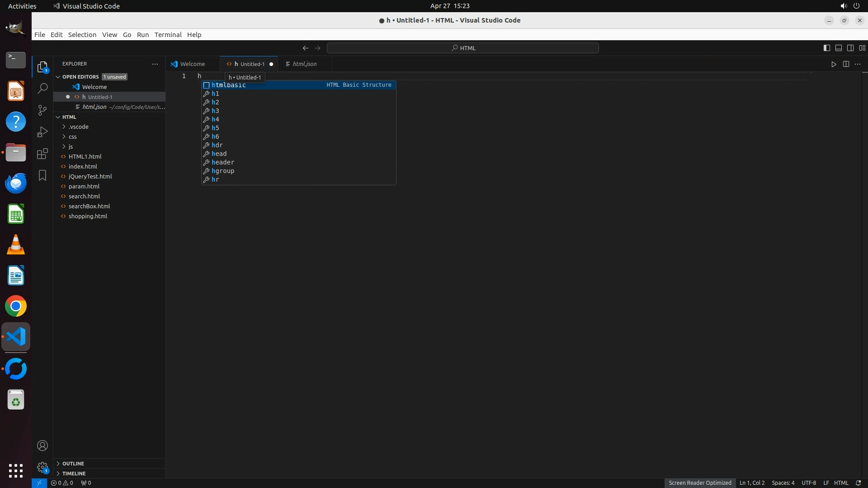Open Source Control view icon
Screen dimensions: 868x488
pyautogui.click(x=42, y=110)
